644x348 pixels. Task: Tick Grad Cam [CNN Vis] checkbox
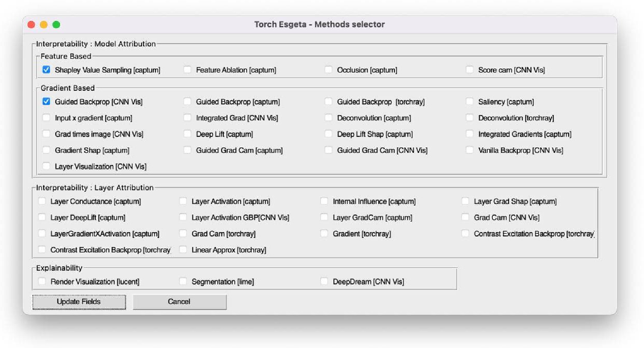pyautogui.click(x=466, y=218)
